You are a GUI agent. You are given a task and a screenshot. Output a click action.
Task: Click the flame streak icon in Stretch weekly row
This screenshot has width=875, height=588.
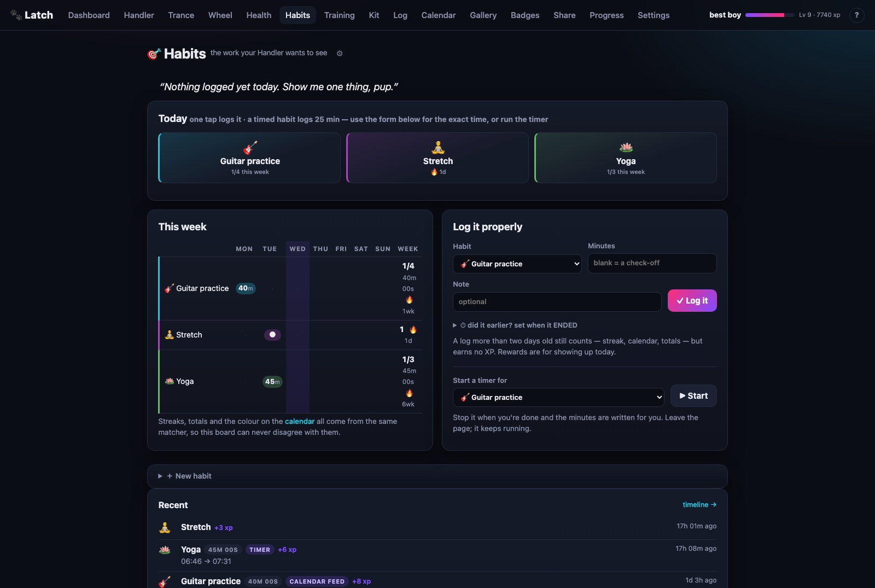click(413, 329)
